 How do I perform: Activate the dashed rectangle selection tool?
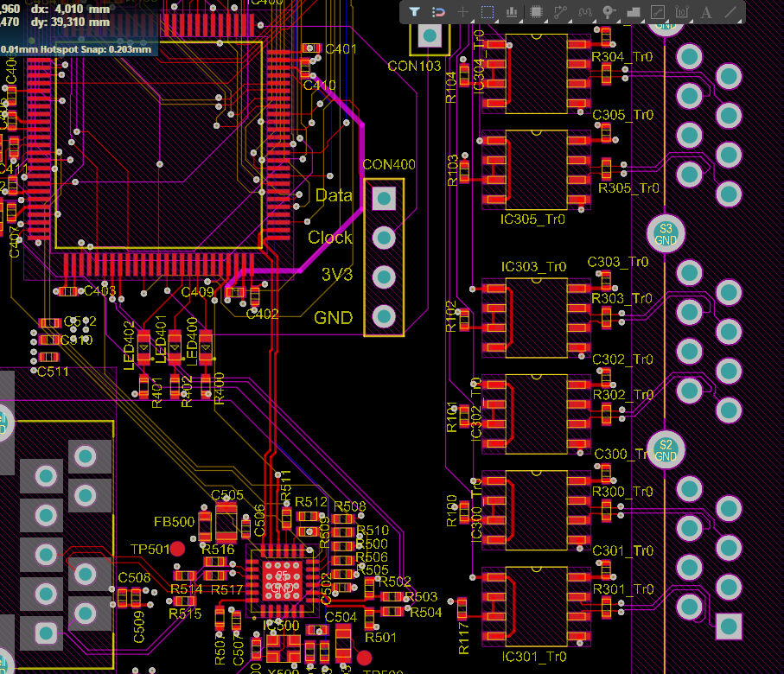click(x=488, y=12)
